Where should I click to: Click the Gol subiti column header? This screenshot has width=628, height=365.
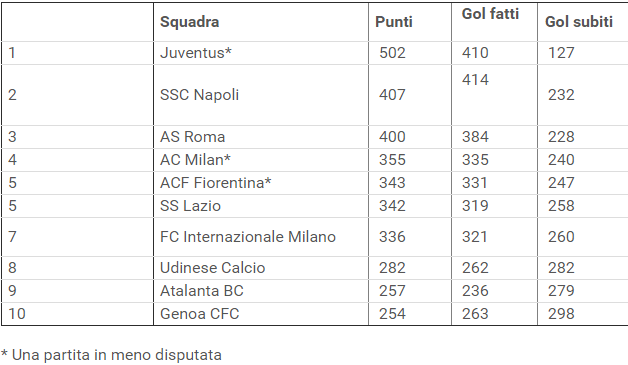[579, 22]
